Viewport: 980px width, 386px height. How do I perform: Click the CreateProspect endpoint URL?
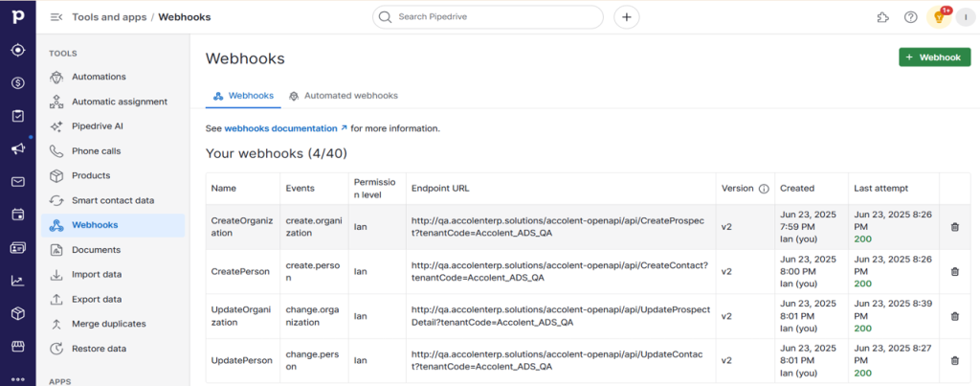(x=558, y=226)
